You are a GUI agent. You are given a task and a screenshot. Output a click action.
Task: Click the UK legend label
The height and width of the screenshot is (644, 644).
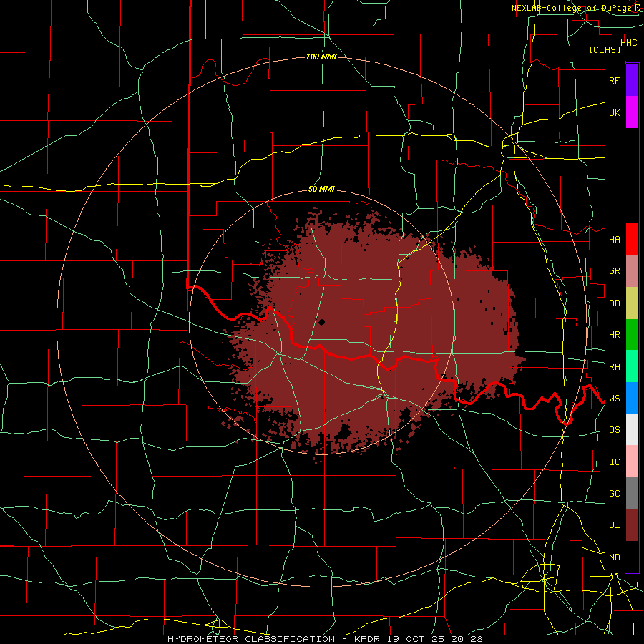tap(614, 113)
